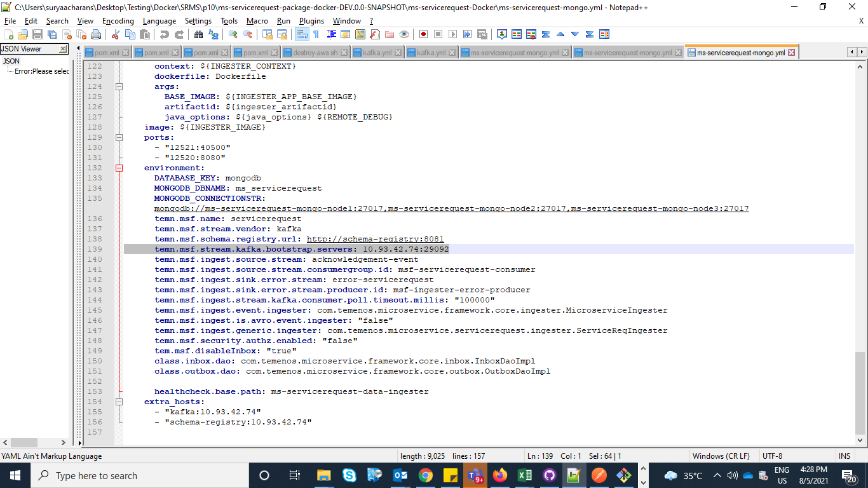The width and height of the screenshot is (868, 488).
Task: Toggle Word wrap in toolbar
Action: [x=302, y=34]
